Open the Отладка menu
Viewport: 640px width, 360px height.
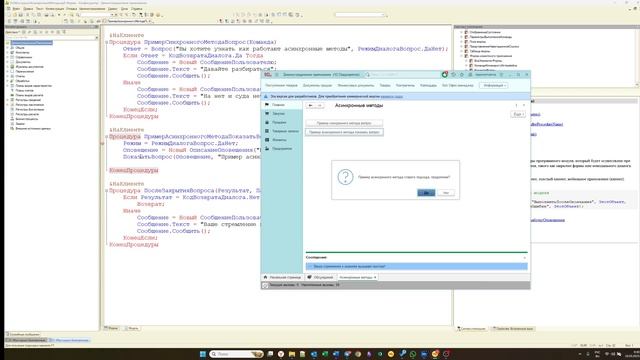point(71,9)
